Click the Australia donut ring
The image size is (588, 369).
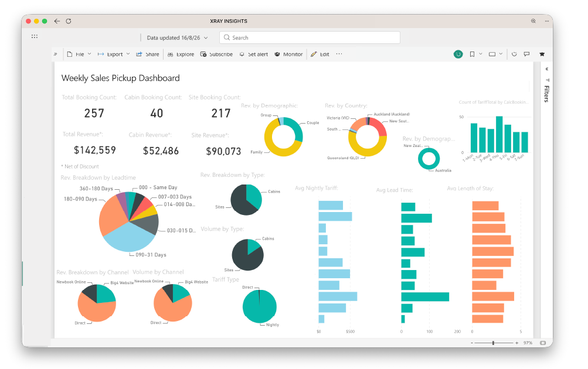click(429, 168)
